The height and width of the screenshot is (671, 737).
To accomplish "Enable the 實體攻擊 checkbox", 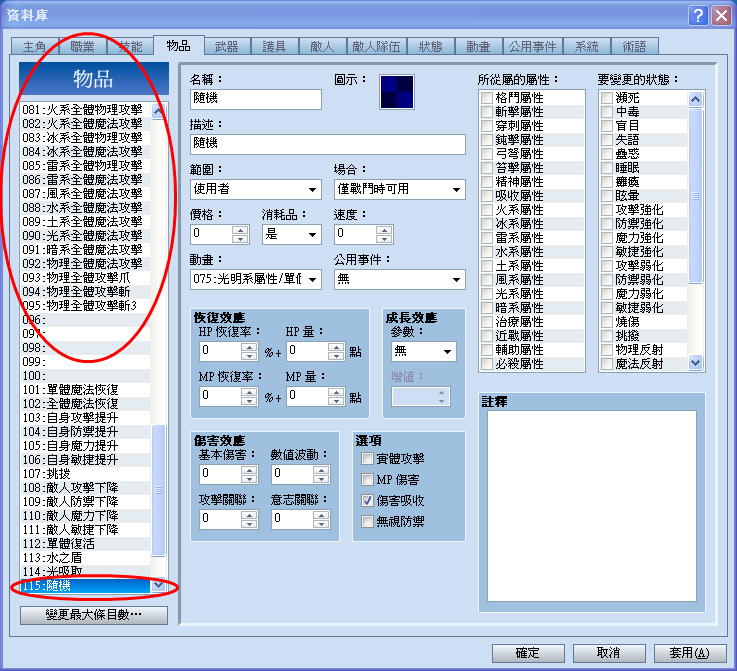I will (367, 459).
